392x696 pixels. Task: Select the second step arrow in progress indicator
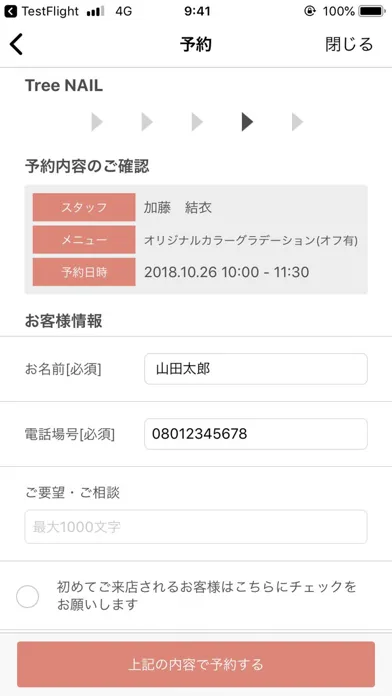click(x=147, y=122)
